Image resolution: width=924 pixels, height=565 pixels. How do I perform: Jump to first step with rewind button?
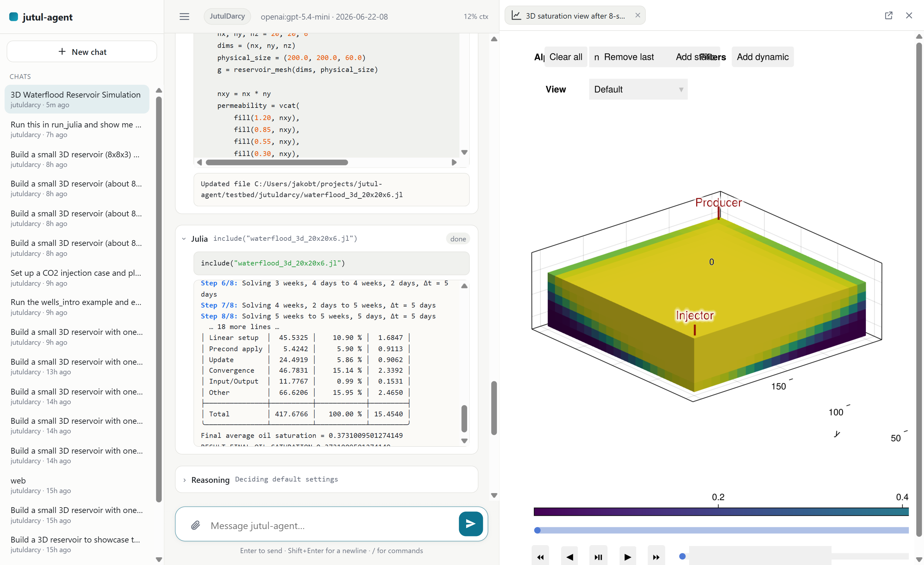pos(540,557)
